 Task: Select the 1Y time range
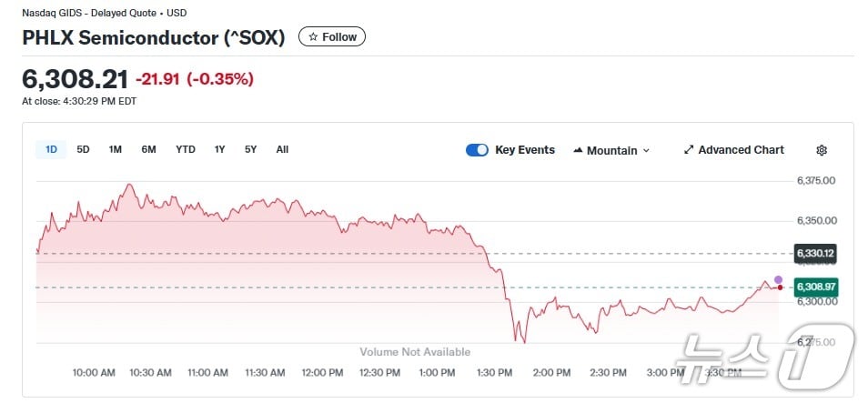click(x=219, y=149)
